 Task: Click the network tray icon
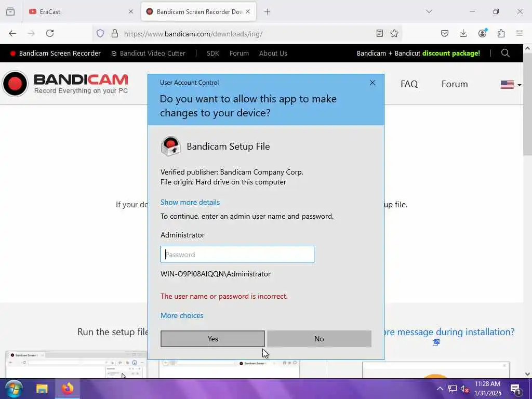[453, 389]
